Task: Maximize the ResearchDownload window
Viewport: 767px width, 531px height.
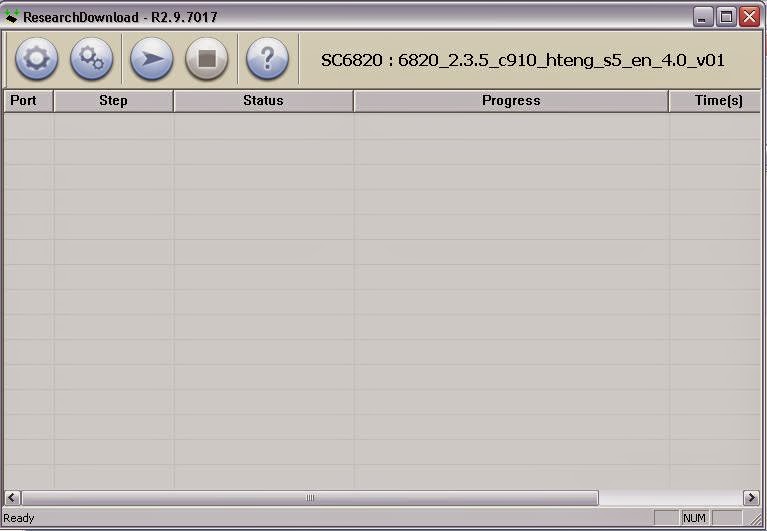Action: (726, 17)
